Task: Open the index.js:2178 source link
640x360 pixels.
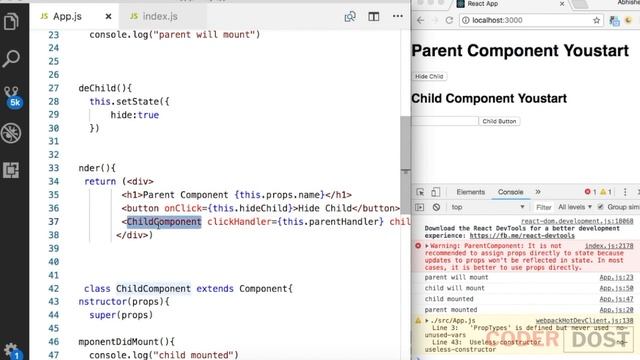Action: [609, 246]
